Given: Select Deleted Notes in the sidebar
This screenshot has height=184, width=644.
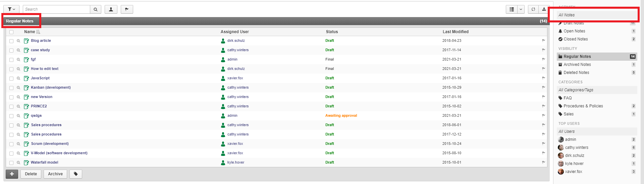Looking at the screenshot, I should (x=597, y=73).
